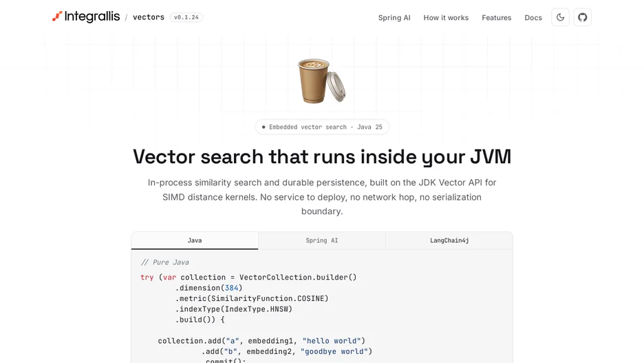Click the red logo mark beside Integrallis
The image size is (644, 363).
57,17
